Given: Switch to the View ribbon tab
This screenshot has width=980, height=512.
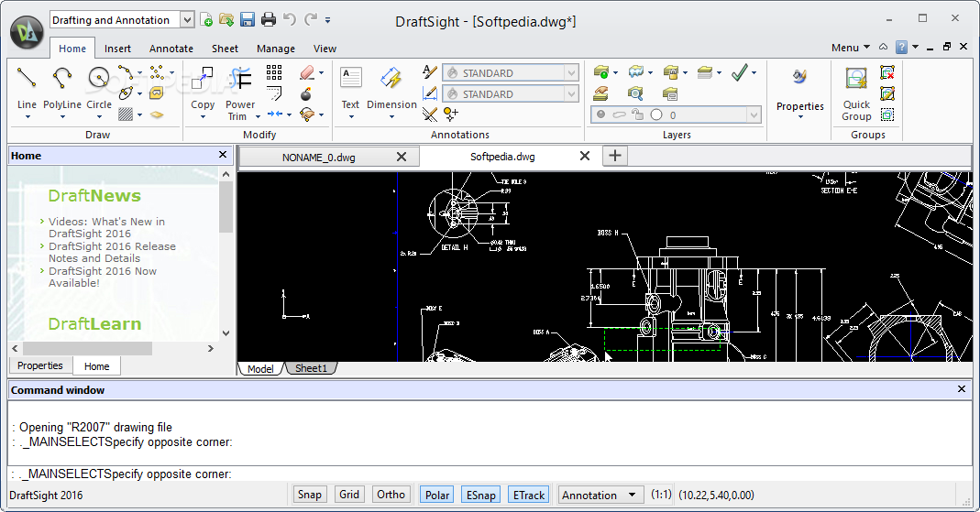Looking at the screenshot, I should [325, 48].
